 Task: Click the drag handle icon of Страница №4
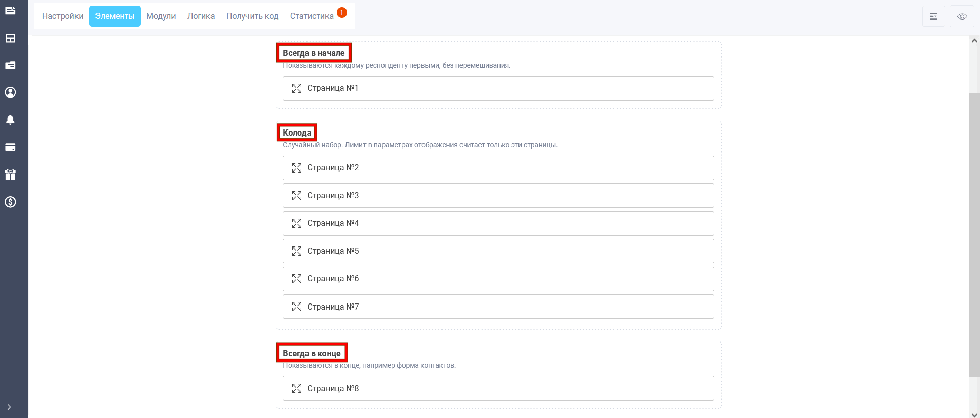tap(297, 223)
